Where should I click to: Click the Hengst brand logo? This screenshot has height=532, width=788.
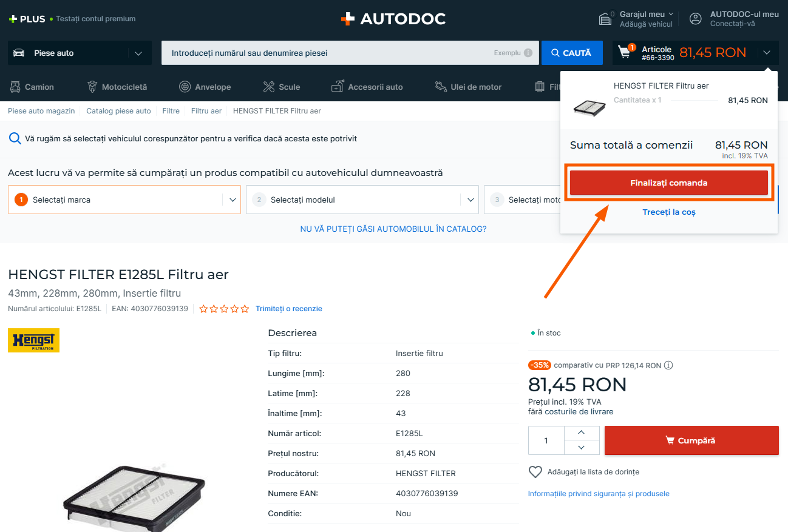coord(33,340)
